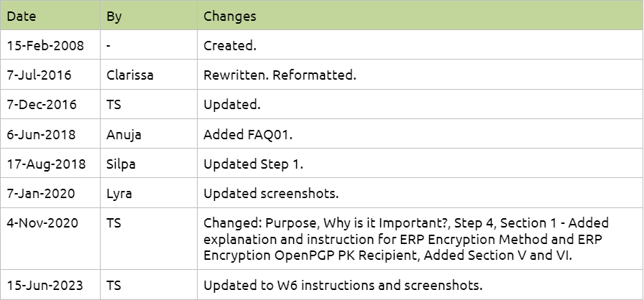
Task: Click the Updated to W6 instructions cell
Action: (420, 285)
